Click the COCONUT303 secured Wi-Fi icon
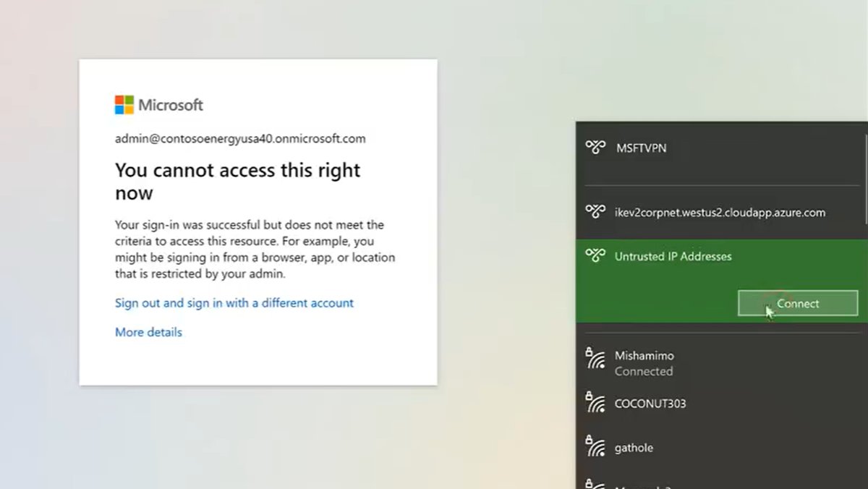 [x=595, y=403]
